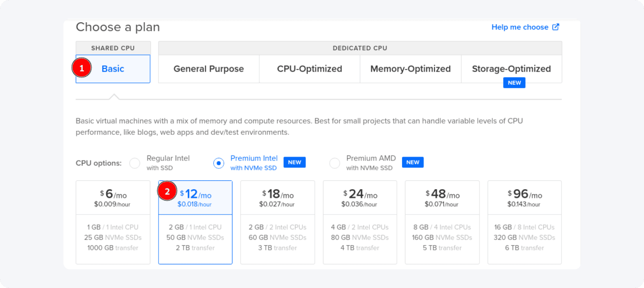This screenshot has height=288, width=644.
Task: Select the $96/mo 16 GB plan
Action: 524,222
